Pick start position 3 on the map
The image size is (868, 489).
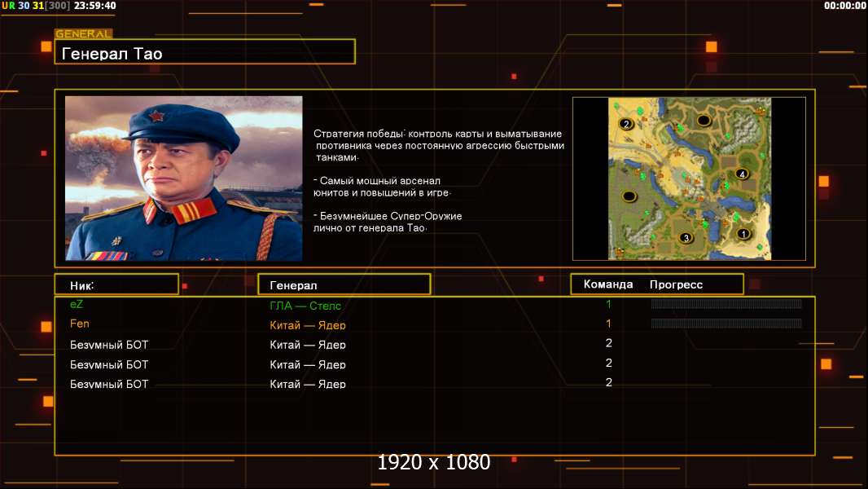pos(686,238)
